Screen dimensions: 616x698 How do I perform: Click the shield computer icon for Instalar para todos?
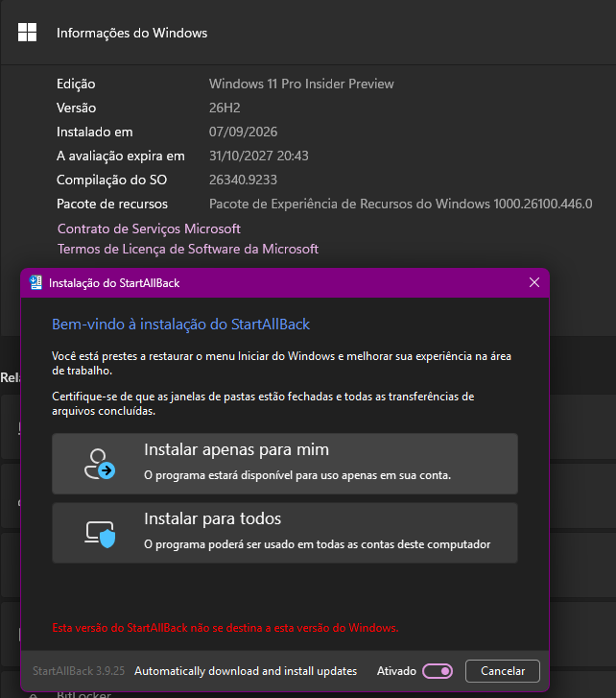pos(100,534)
